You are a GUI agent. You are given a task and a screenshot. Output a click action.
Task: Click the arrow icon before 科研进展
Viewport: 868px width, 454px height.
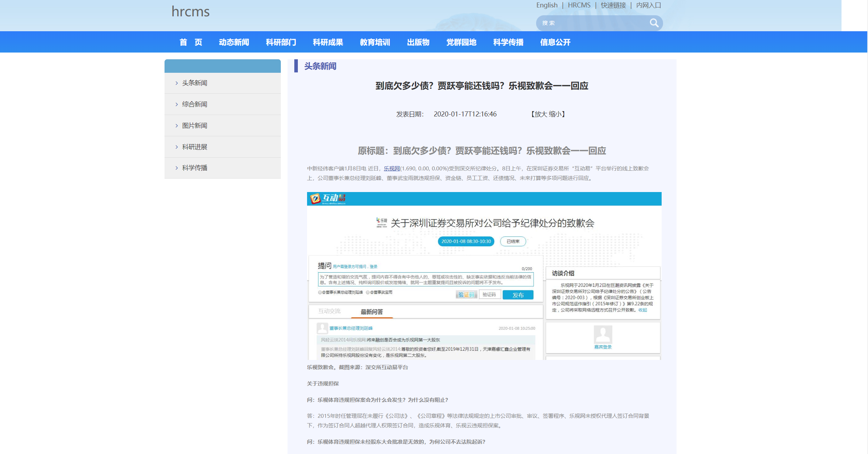pos(177,147)
